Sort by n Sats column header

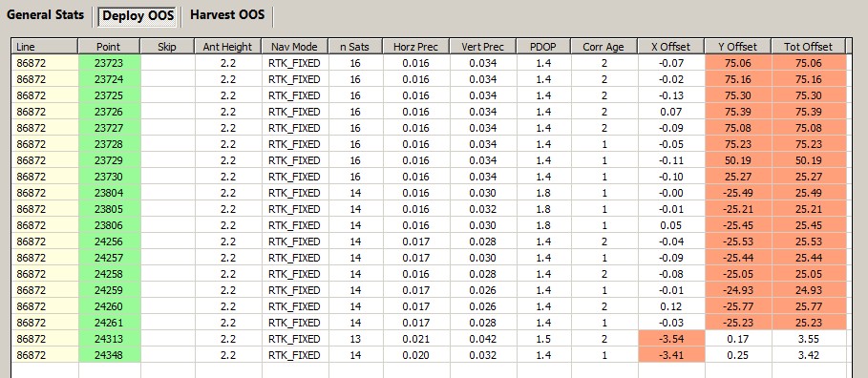pos(355,47)
